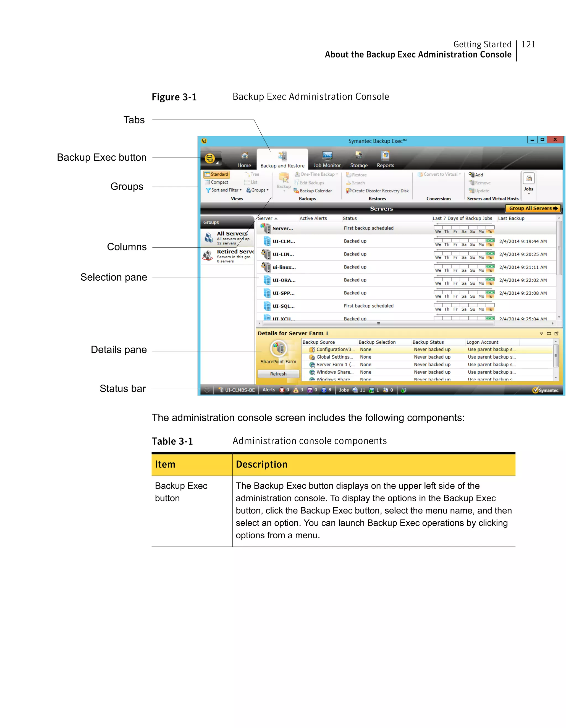566x728 pixels.
Task: Select UI-ORA... server icon
Action: (x=267, y=280)
